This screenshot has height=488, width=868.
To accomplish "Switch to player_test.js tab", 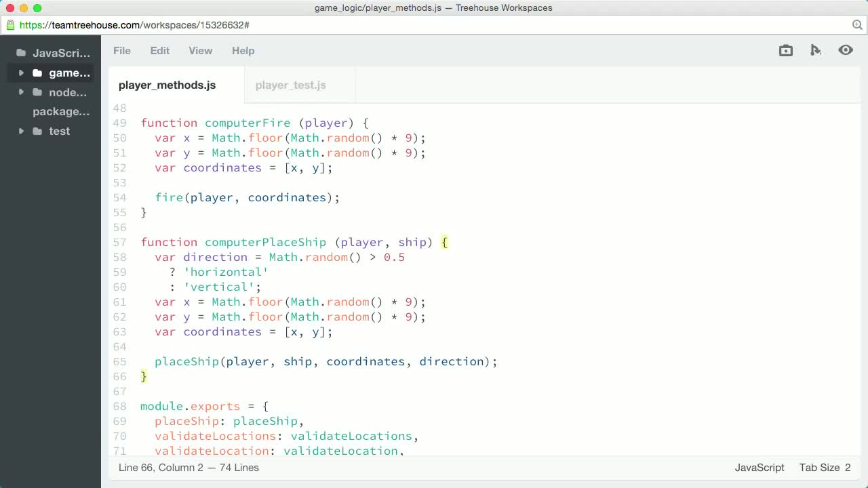I will coord(291,85).
